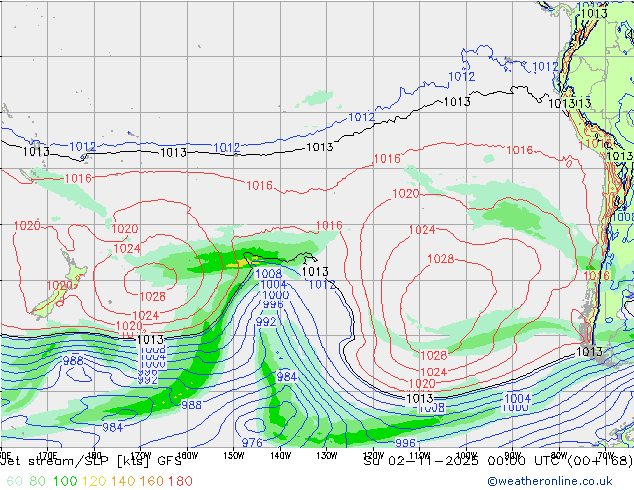Click the 80W longitude label
The height and width of the screenshot is (490, 634).
point(559,455)
